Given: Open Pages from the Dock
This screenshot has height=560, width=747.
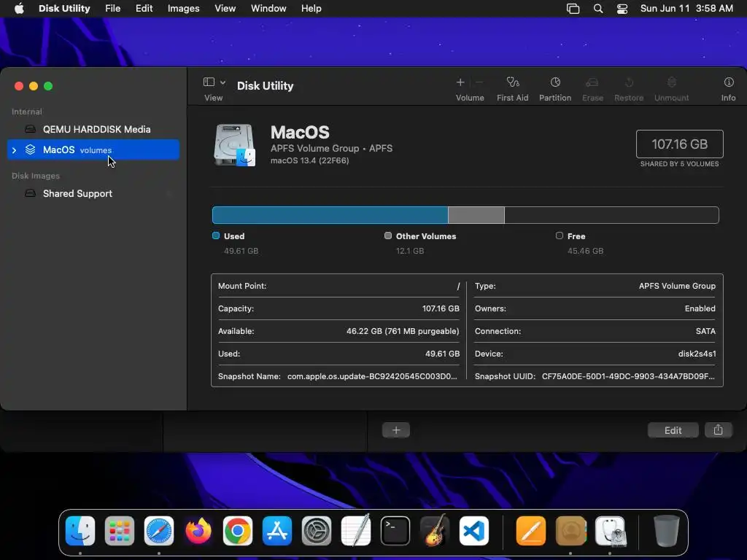Looking at the screenshot, I should [x=531, y=531].
